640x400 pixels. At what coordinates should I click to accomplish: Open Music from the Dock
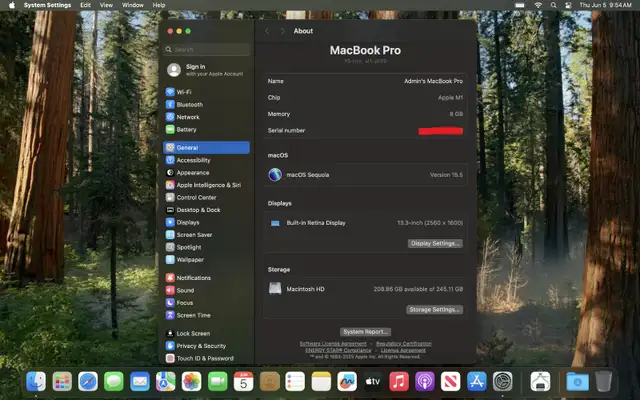point(399,382)
